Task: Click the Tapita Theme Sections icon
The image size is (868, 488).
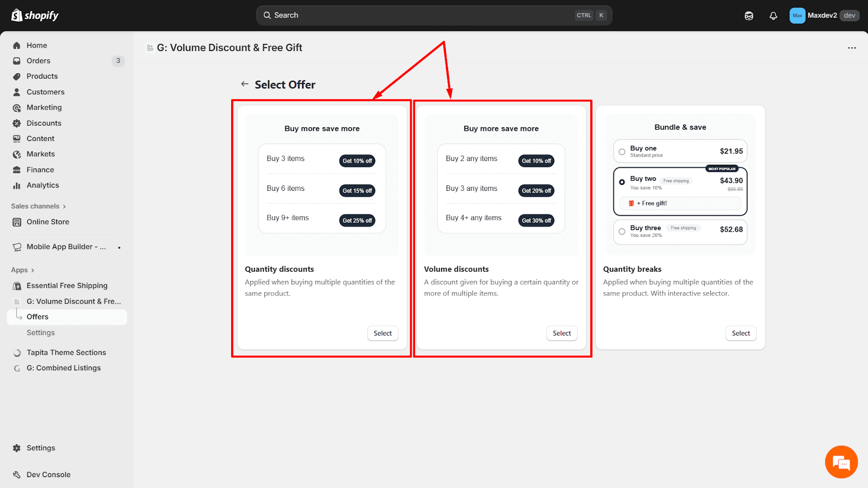Action: coord(17,352)
